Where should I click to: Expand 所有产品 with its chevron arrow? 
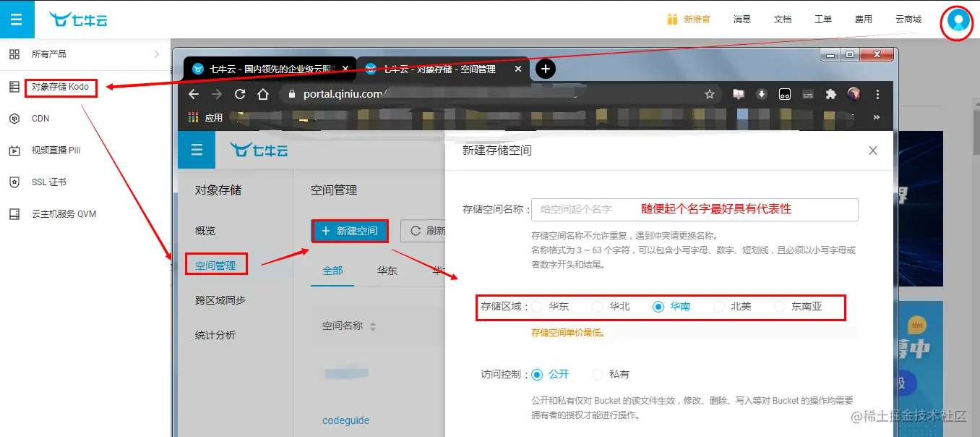157,54
